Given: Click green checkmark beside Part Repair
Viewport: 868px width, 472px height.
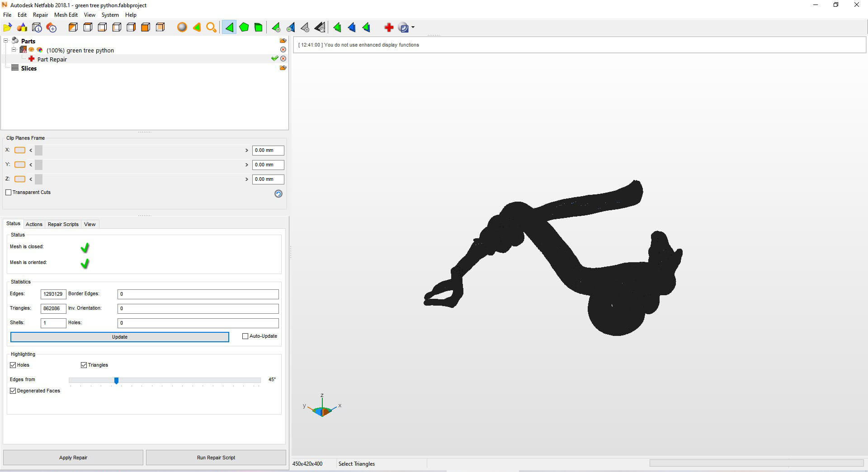Looking at the screenshot, I should click(274, 59).
